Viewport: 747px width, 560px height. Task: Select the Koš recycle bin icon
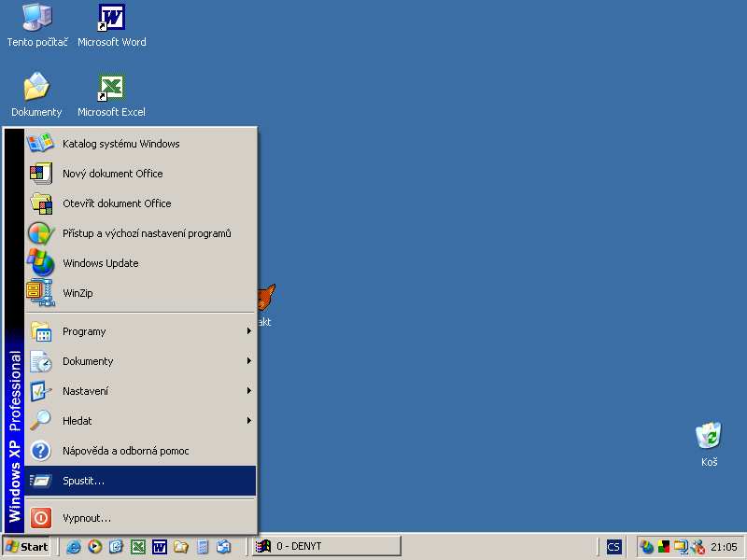(x=709, y=444)
